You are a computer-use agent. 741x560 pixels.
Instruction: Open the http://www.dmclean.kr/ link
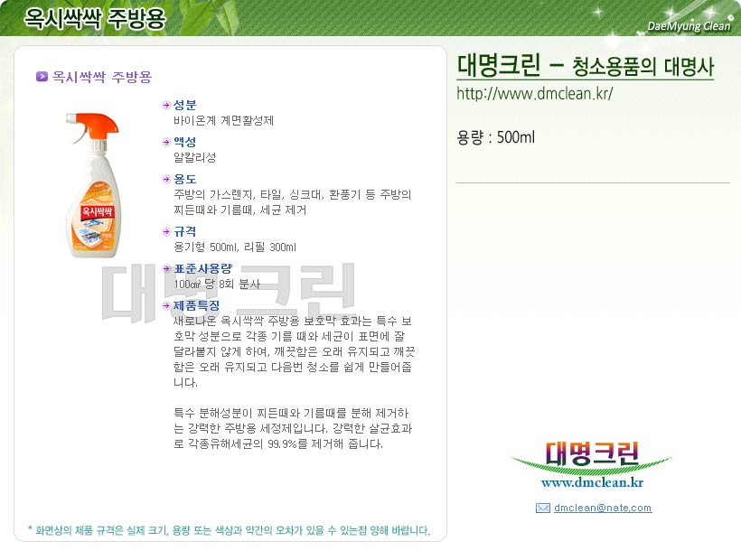pyautogui.click(x=534, y=94)
